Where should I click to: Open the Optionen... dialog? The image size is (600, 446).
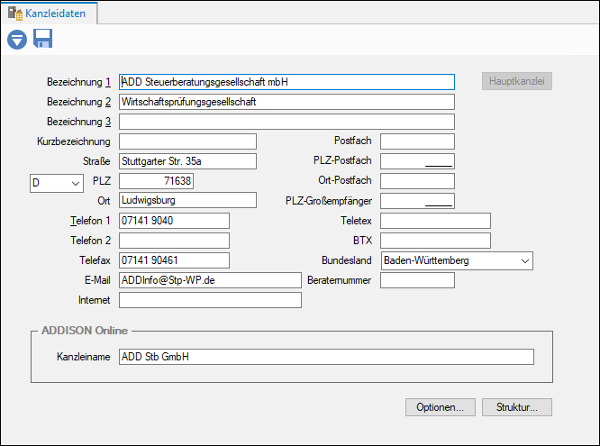point(440,407)
